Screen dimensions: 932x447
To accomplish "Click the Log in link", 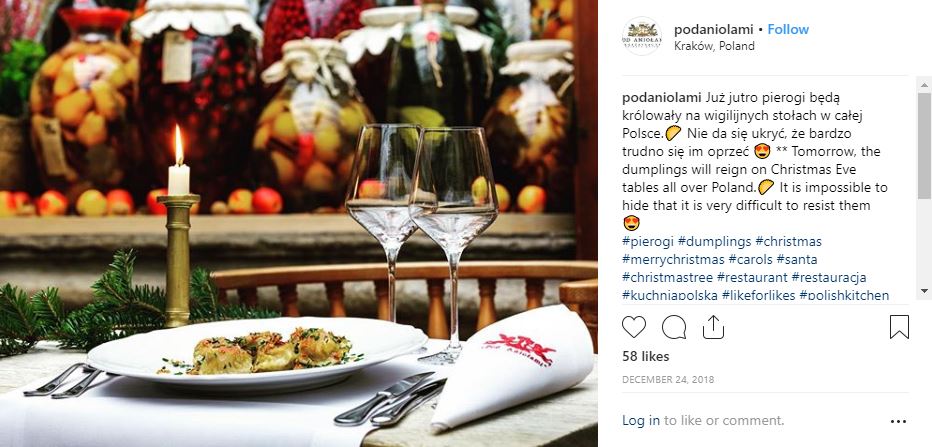I will click(641, 420).
